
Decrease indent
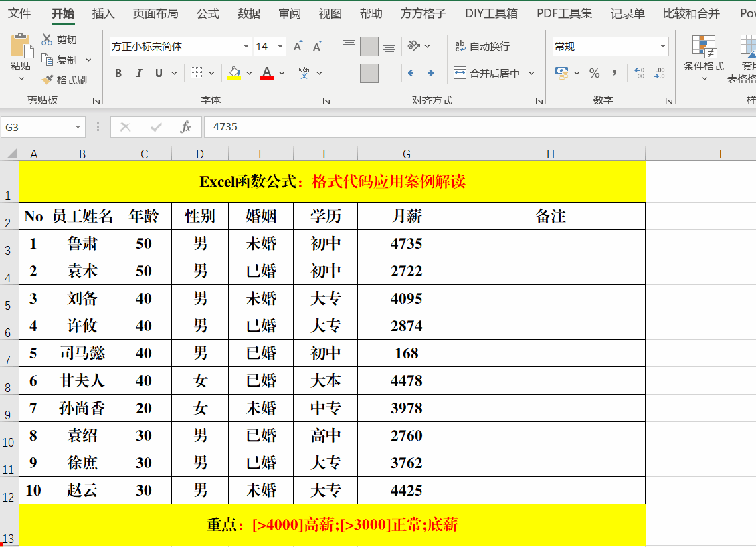pos(413,74)
